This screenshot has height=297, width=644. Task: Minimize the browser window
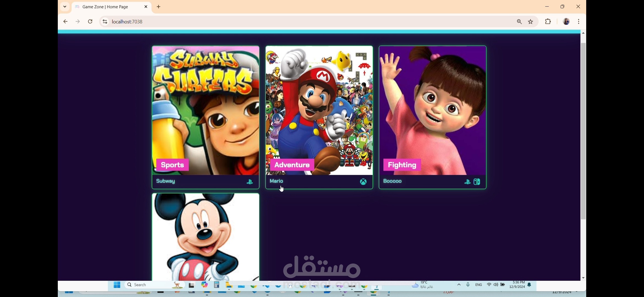tap(547, 7)
